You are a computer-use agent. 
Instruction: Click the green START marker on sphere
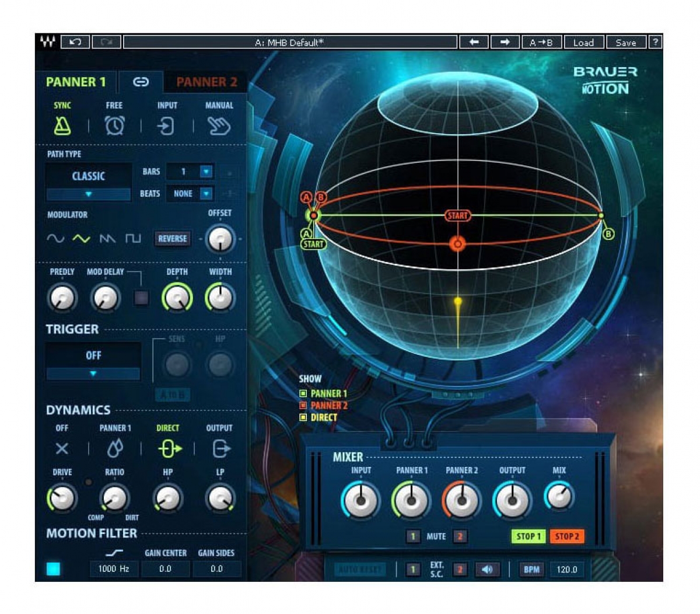click(313, 244)
